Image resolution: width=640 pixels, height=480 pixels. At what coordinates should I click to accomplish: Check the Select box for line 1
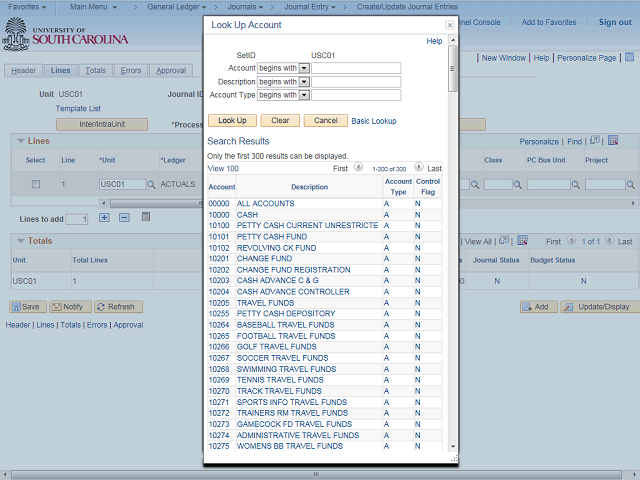pos(36,184)
